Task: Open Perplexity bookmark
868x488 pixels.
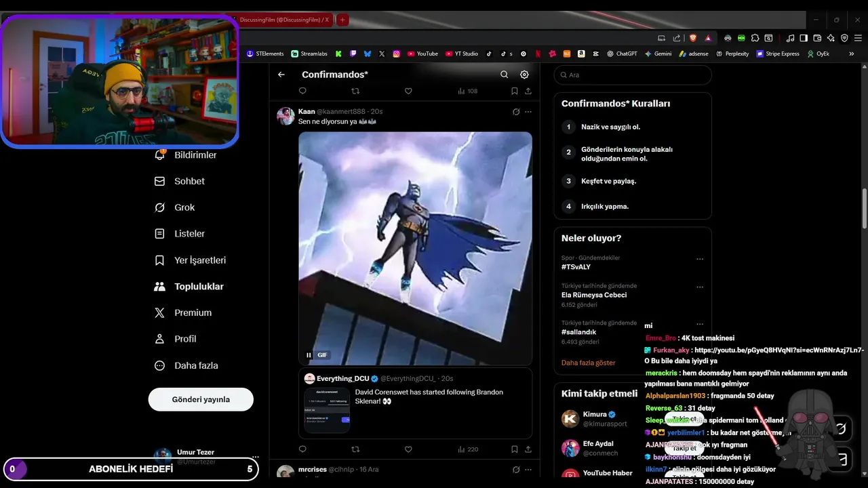Action: (x=732, y=54)
